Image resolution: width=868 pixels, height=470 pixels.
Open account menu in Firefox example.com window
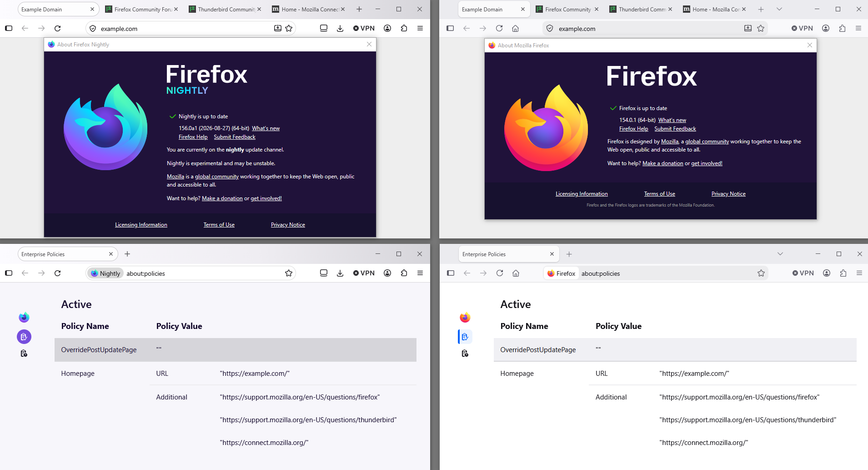pyautogui.click(x=826, y=28)
